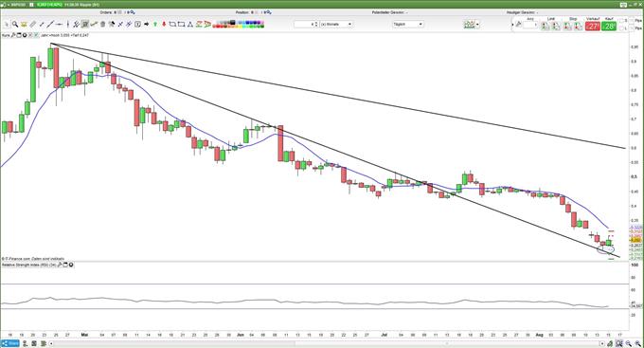644x348 pixels.
Task: Select the trend line drawing tool
Action: [50, 25]
